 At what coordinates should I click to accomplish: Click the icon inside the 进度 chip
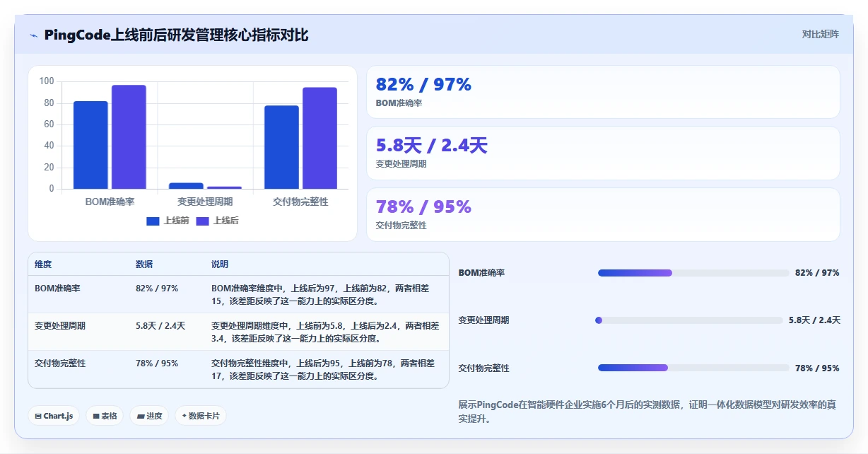pos(141,417)
